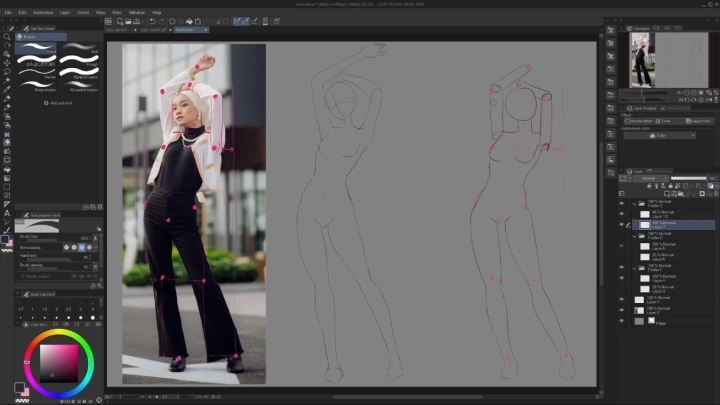
Task: Collapse the Folder 3 layer group
Action: point(634,202)
